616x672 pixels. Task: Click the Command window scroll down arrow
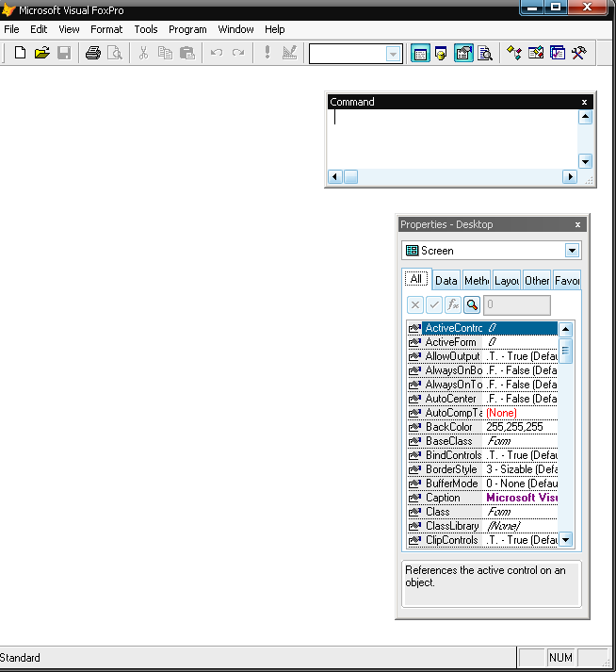(585, 161)
